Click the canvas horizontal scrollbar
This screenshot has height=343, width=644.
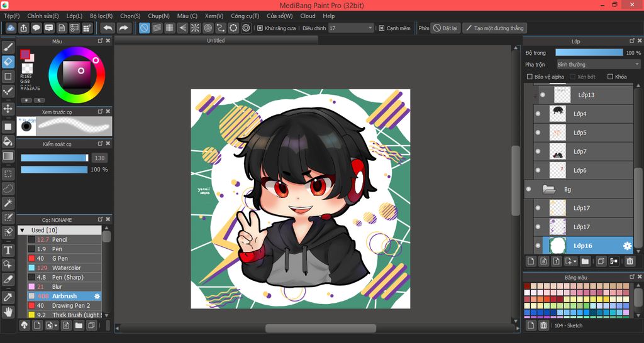[x=320, y=328]
